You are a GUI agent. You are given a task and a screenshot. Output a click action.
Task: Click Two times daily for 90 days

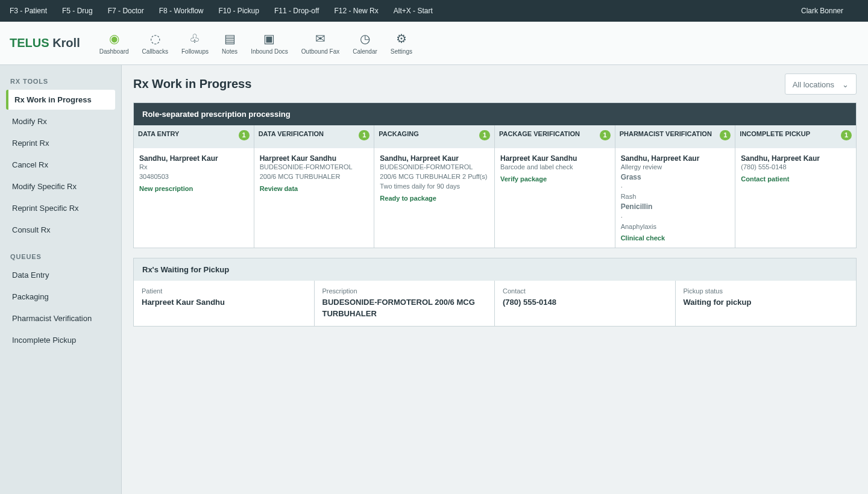click(420, 186)
